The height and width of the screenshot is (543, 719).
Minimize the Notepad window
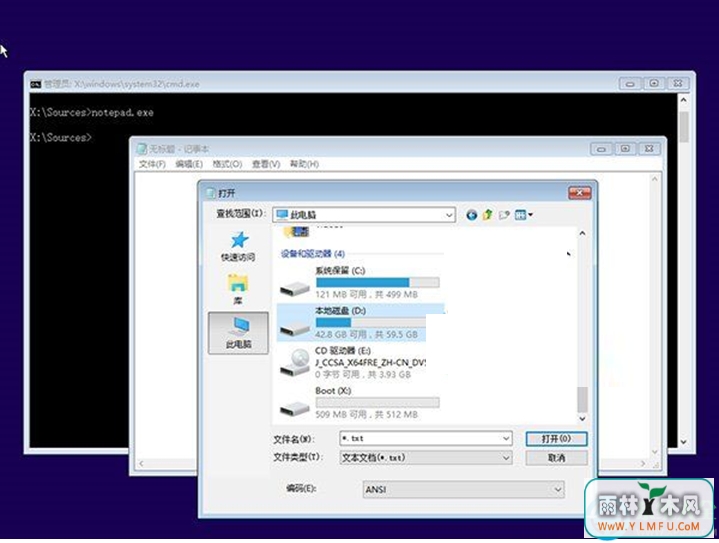tap(601, 149)
